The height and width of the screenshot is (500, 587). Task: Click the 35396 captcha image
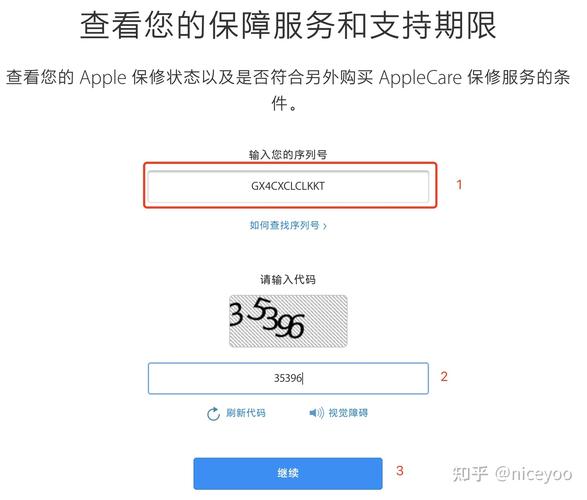pos(288,321)
